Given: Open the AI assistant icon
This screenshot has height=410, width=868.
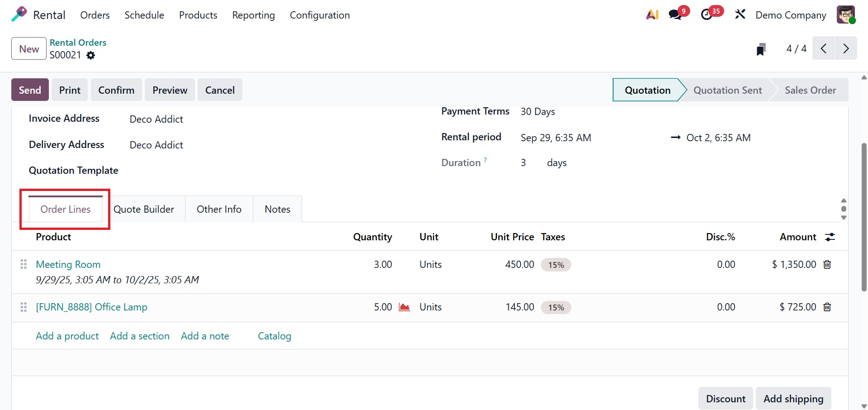Looking at the screenshot, I should (x=652, y=15).
